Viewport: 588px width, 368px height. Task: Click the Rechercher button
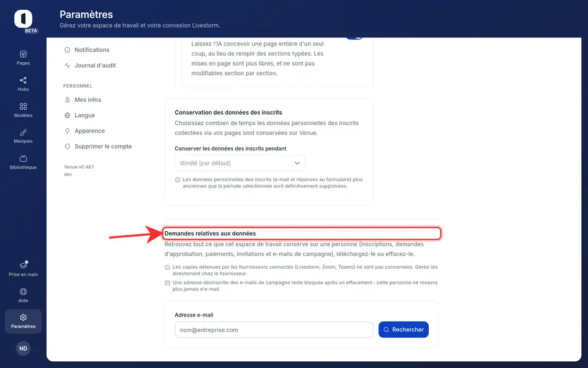click(x=404, y=330)
